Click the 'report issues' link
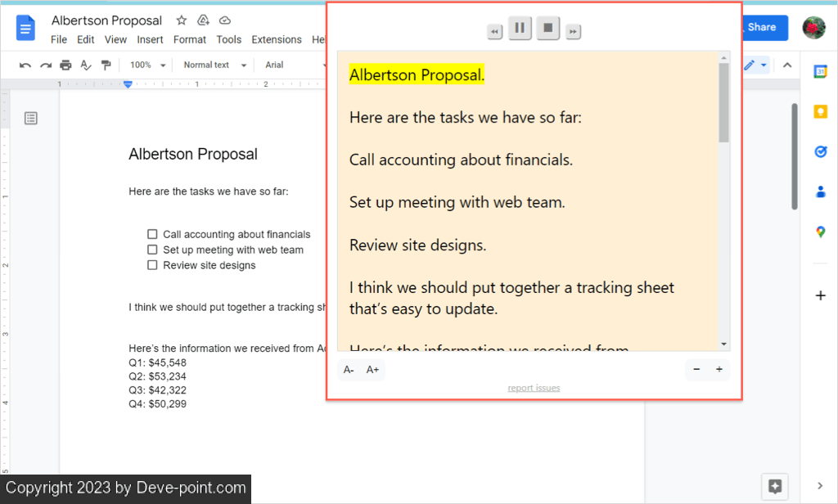This screenshot has height=504, width=838. (534, 388)
